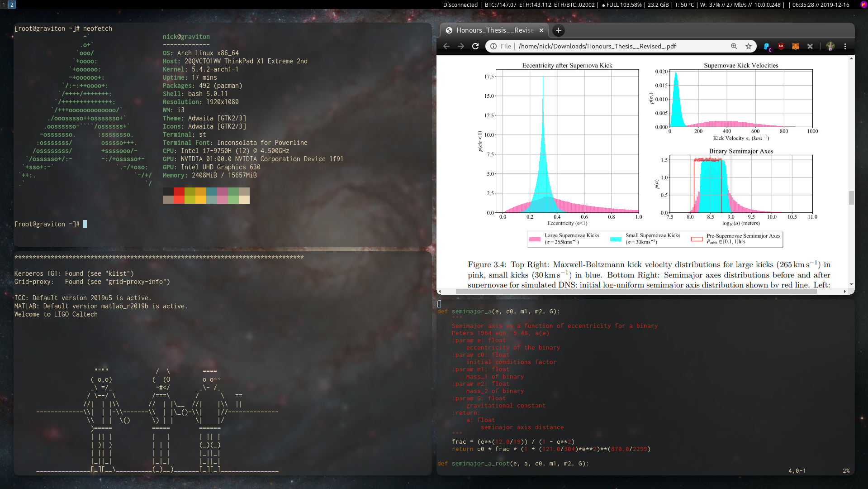Image resolution: width=868 pixels, height=489 pixels.
Task: Click the 'neofetch' command text
Action: tap(98, 29)
